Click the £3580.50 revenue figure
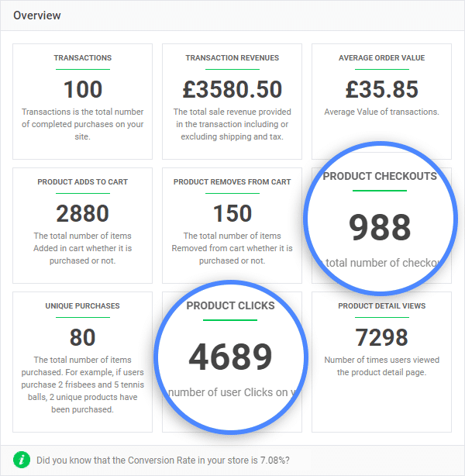Viewport: 465px width, 476px height. (x=232, y=89)
